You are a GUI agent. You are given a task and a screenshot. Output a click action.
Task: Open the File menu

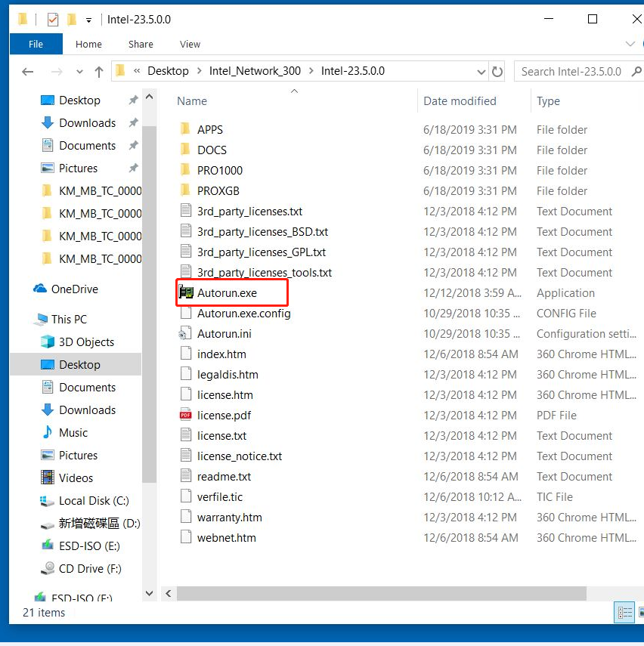coord(36,45)
